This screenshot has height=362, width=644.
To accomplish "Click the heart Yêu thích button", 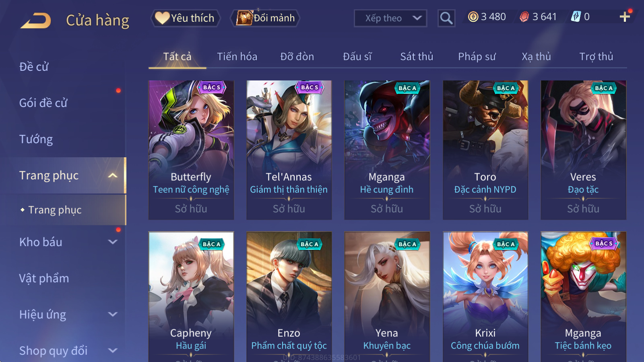I will click(x=186, y=18).
